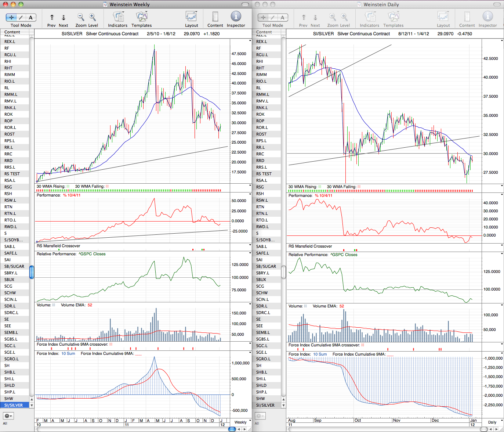The height and width of the screenshot is (432, 504).
Task: Select SI/SILVER in Daily symbol list
Action: (x=266, y=405)
